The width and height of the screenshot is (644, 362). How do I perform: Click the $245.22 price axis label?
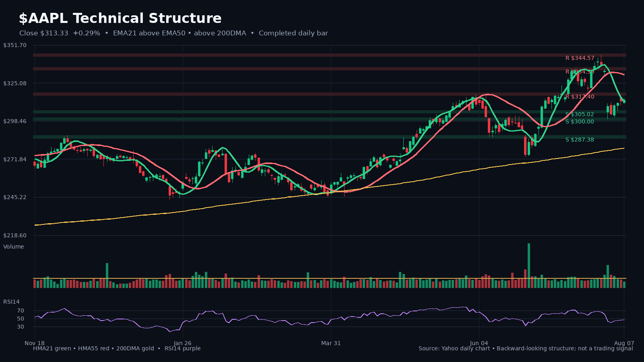pyautogui.click(x=15, y=197)
